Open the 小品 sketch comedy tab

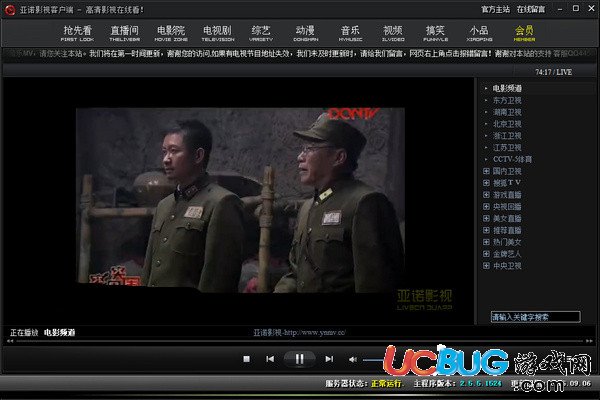(479, 33)
